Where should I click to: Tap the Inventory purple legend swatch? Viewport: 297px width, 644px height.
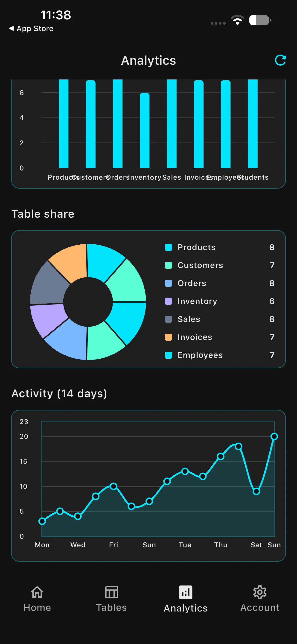(x=169, y=301)
